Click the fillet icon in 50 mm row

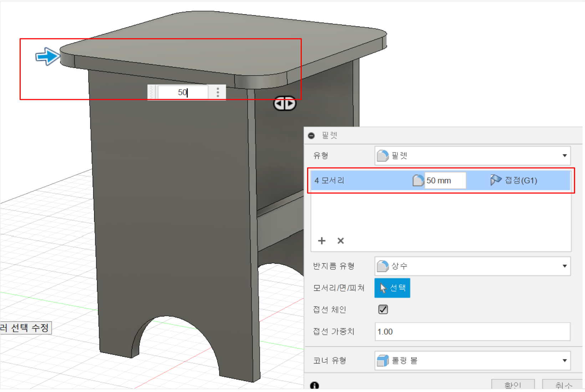point(418,181)
